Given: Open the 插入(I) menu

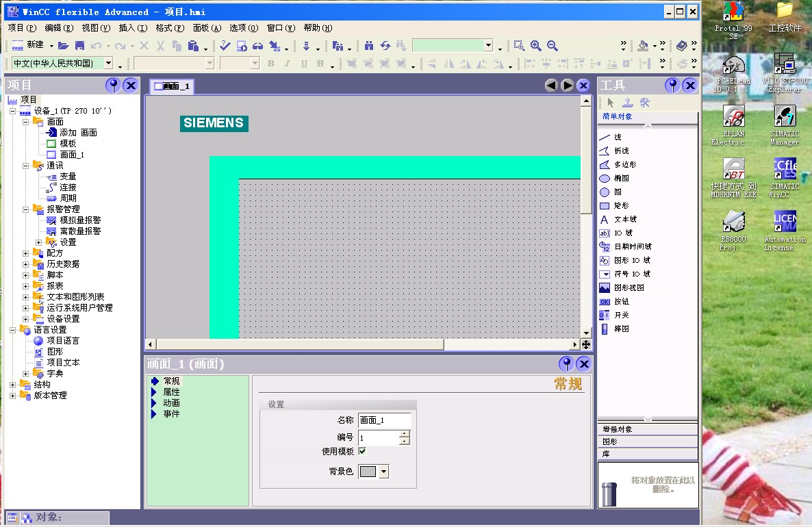Looking at the screenshot, I should tap(133, 28).
